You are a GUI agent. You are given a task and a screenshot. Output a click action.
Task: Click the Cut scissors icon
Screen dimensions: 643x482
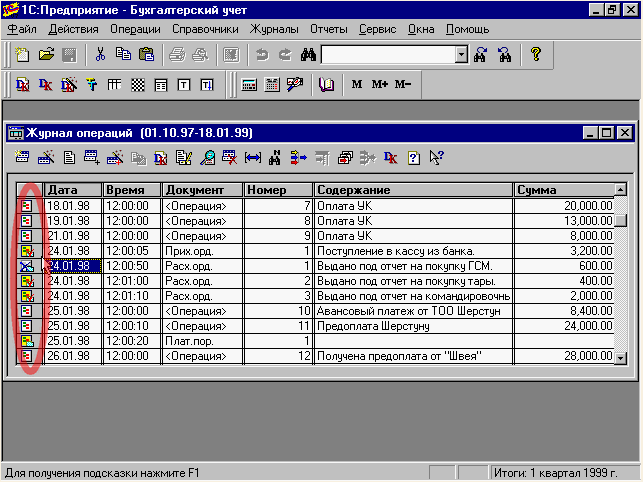point(100,55)
